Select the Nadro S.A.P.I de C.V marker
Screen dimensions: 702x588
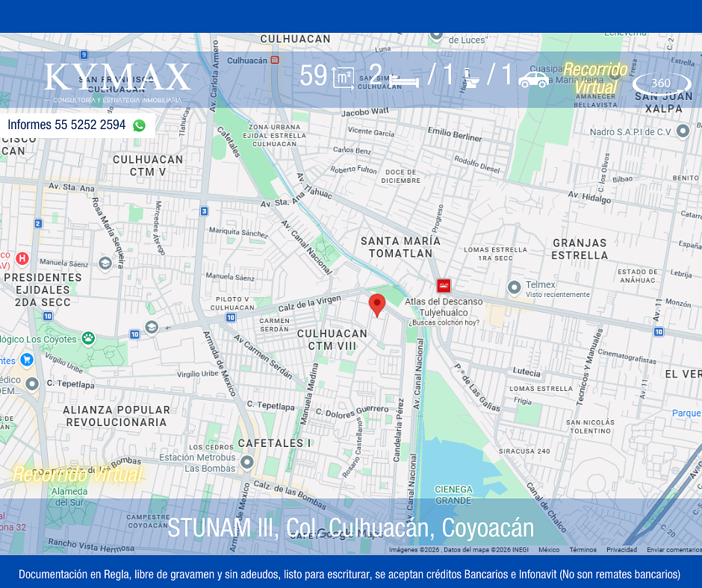[x=682, y=131]
